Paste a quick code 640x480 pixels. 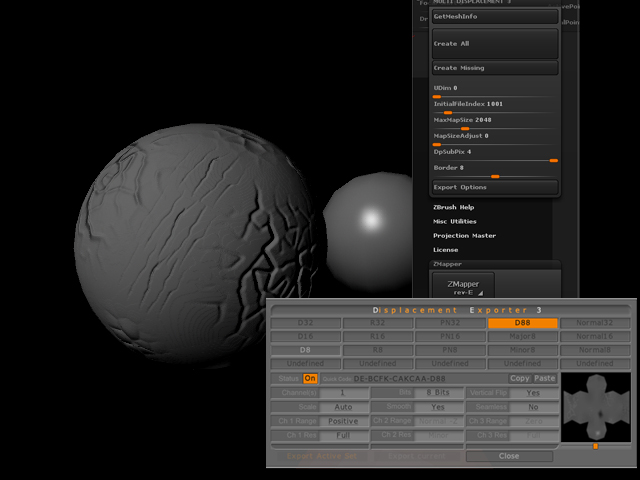click(x=544, y=378)
